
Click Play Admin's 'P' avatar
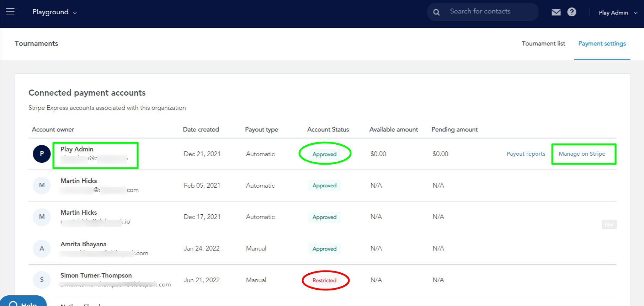pos(42,154)
